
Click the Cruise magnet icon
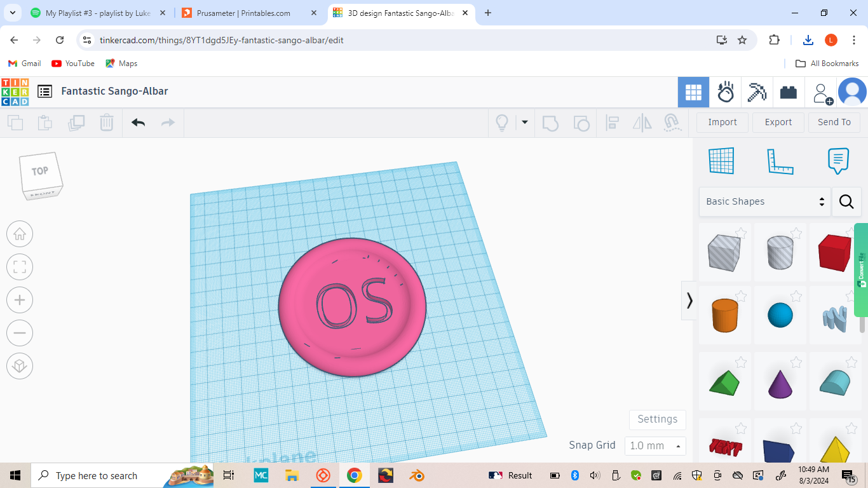tap(672, 123)
